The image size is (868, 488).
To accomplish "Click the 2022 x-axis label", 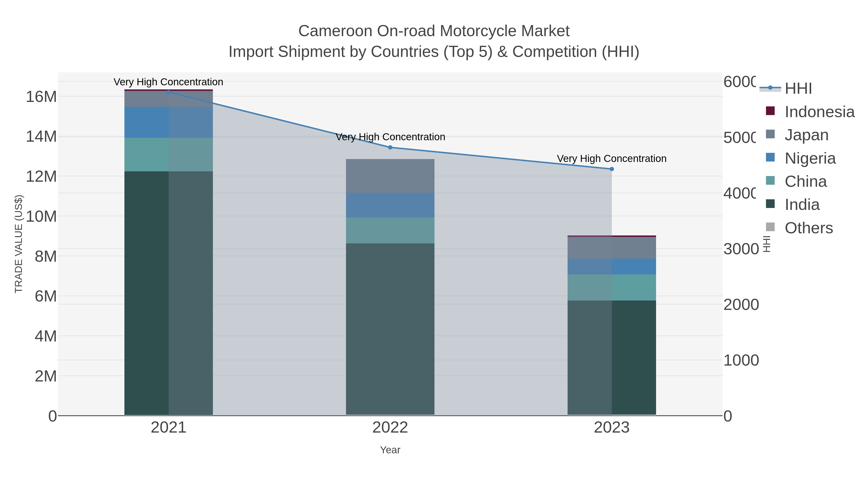I will point(390,428).
